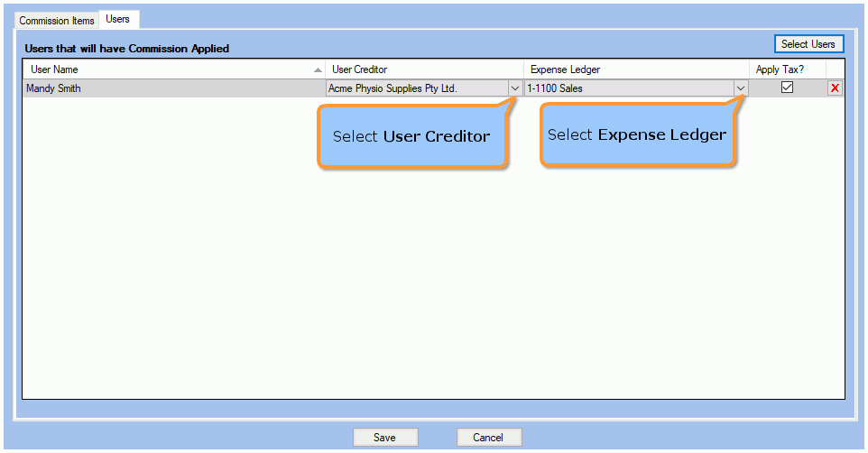868x453 pixels.
Task: Click the Expense Ledger column header
Action: [x=636, y=69]
